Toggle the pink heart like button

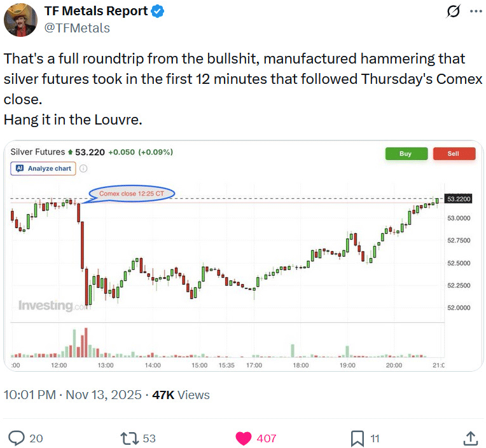pos(244,438)
